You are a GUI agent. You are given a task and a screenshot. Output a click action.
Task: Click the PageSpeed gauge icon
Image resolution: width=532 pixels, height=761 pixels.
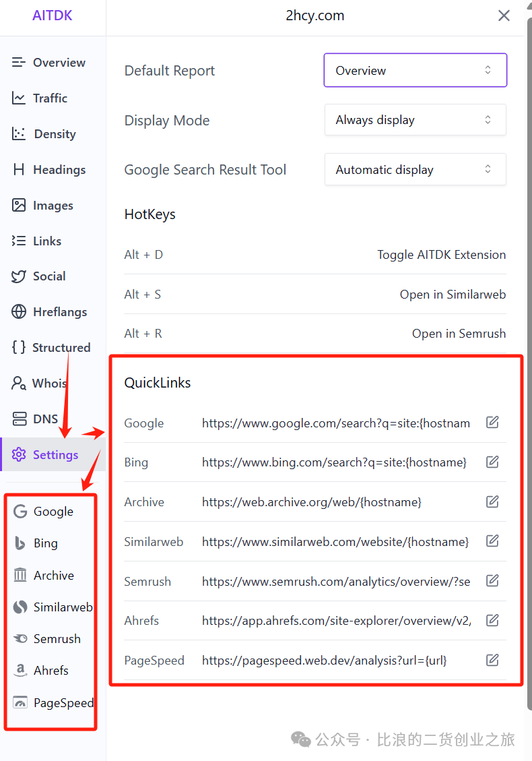[20, 702]
